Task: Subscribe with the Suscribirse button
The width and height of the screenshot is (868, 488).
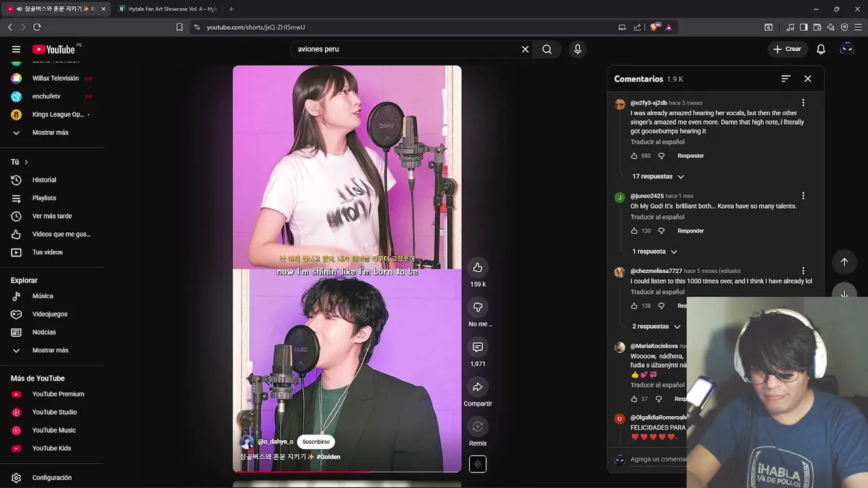Action: (x=316, y=442)
